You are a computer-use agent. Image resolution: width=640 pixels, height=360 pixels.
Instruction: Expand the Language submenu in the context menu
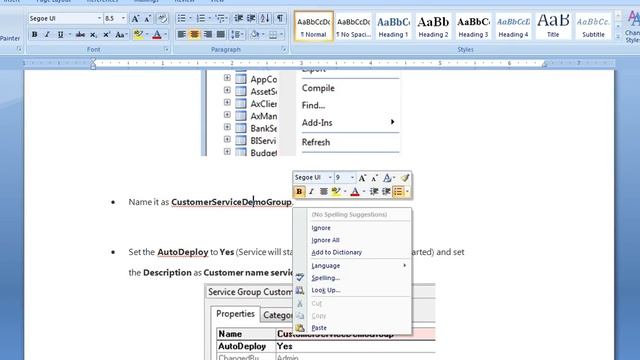click(359, 266)
